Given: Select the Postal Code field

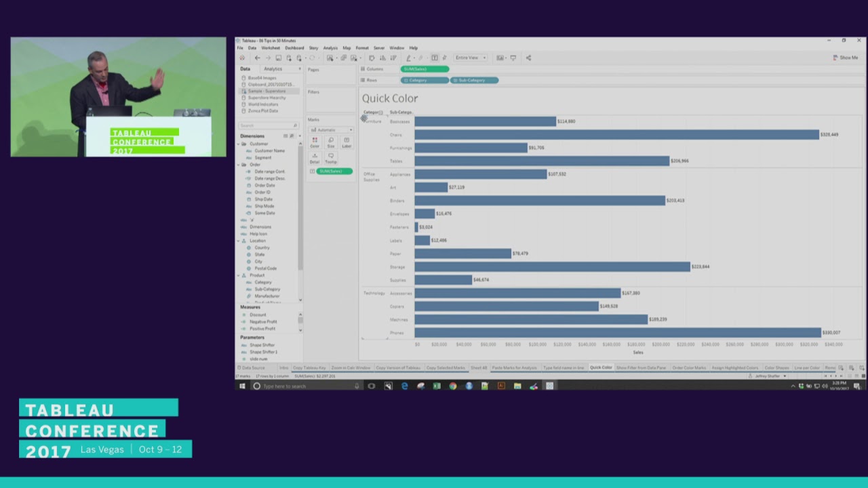Looking at the screenshot, I should coord(265,268).
